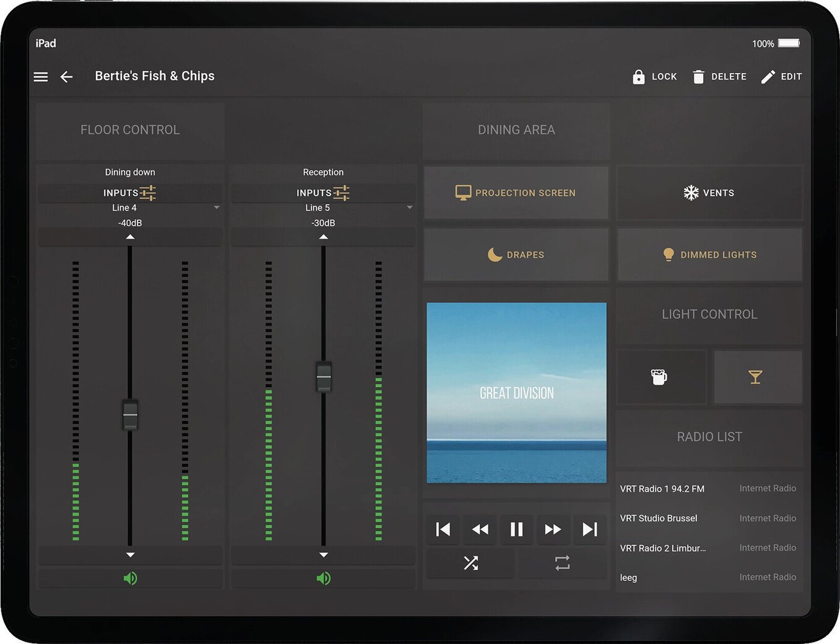Image resolution: width=840 pixels, height=644 pixels.
Task: Select the cocktail glass light preset
Action: tap(755, 377)
